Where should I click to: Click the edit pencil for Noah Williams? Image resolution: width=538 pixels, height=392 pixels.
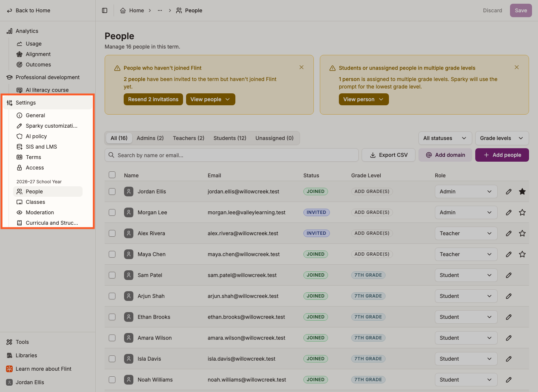pos(508,380)
